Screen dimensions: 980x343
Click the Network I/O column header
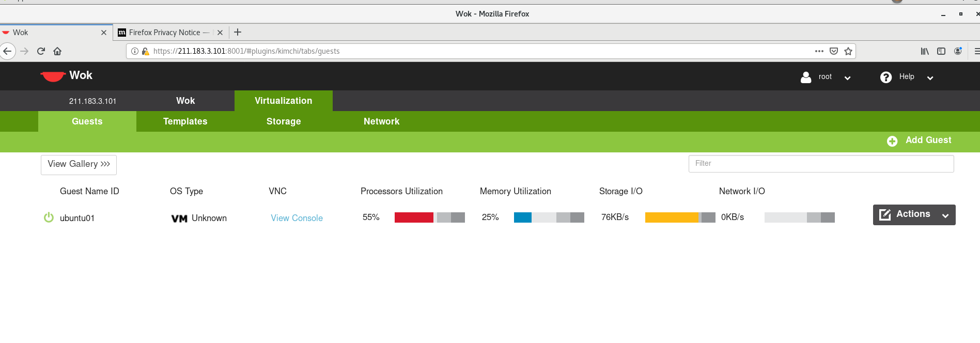click(742, 191)
